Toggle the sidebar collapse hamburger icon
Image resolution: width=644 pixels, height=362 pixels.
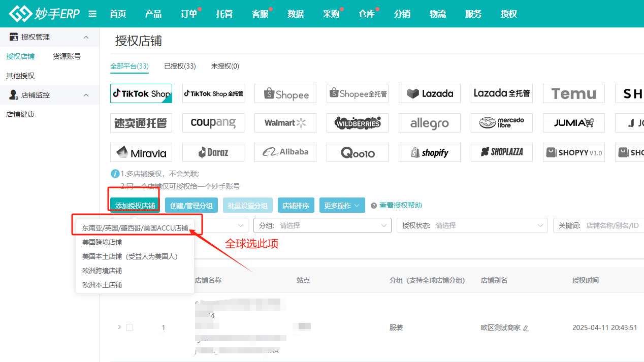tap(92, 14)
